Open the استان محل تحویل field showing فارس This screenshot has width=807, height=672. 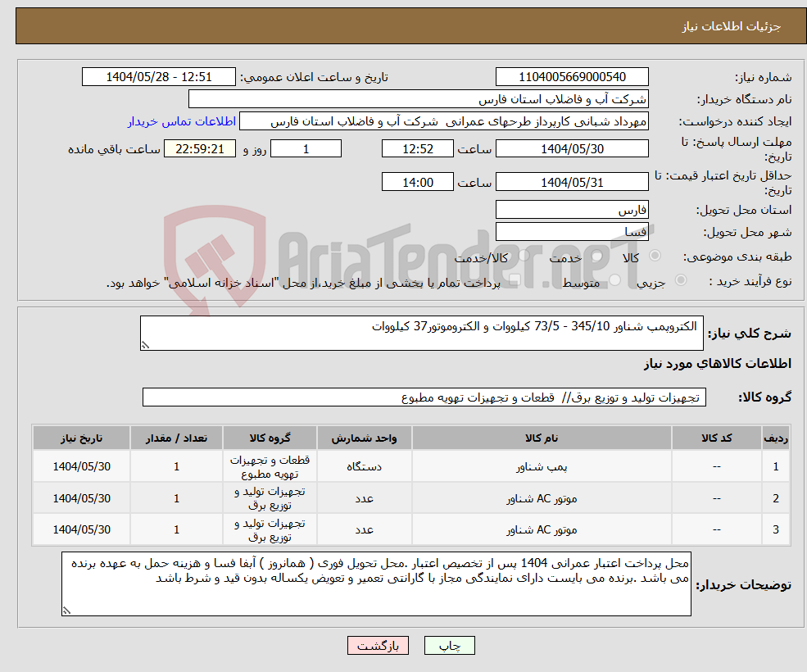click(572, 209)
